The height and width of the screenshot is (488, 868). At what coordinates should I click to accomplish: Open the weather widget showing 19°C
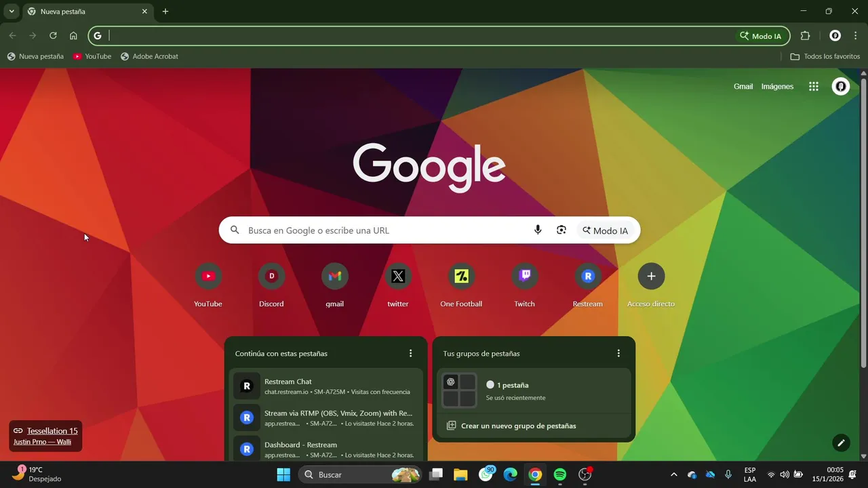[x=37, y=474]
